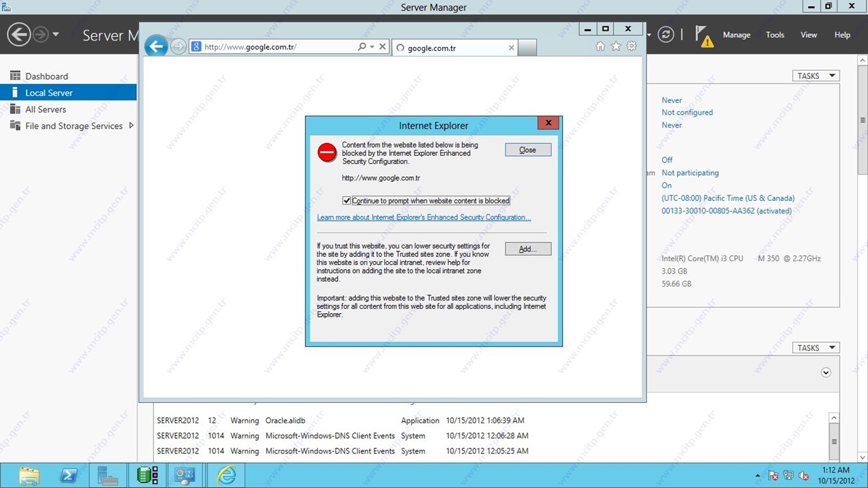The width and height of the screenshot is (868, 488).
Task: Close Internet Explorer dialog with red X
Action: [x=548, y=123]
